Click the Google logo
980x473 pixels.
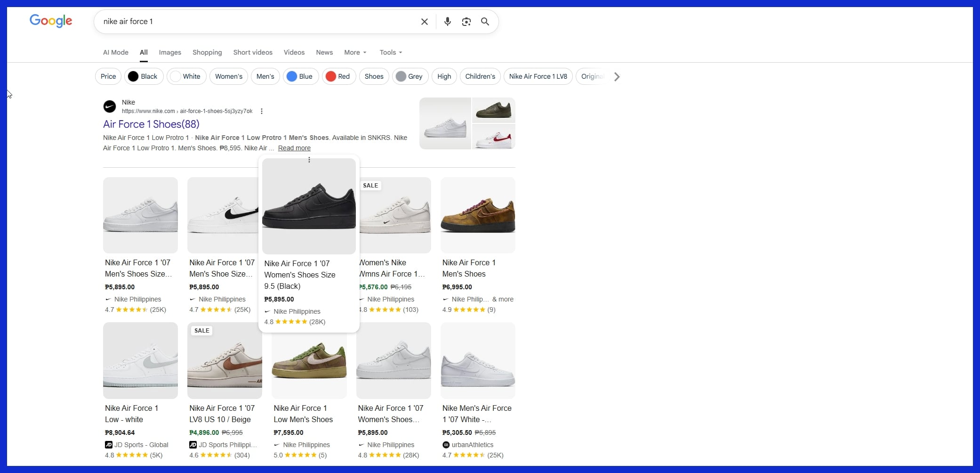click(x=51, y=21)
